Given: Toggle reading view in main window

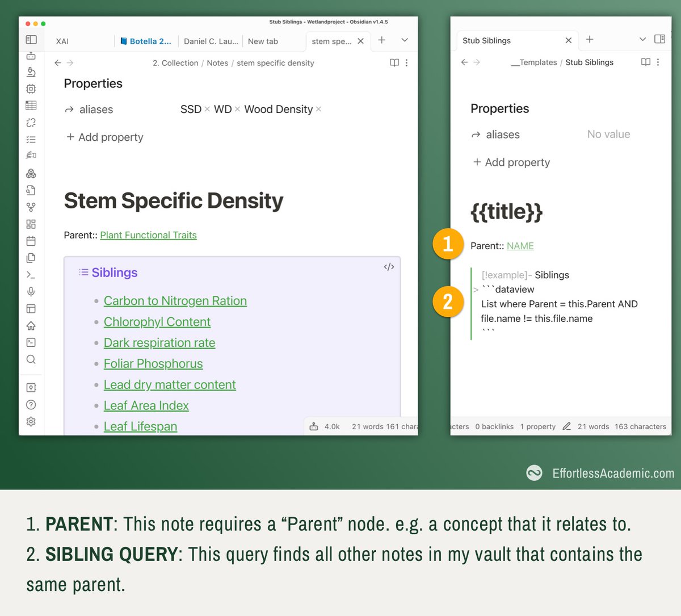Looking at the screenshot, I should (x=394, y=63).
